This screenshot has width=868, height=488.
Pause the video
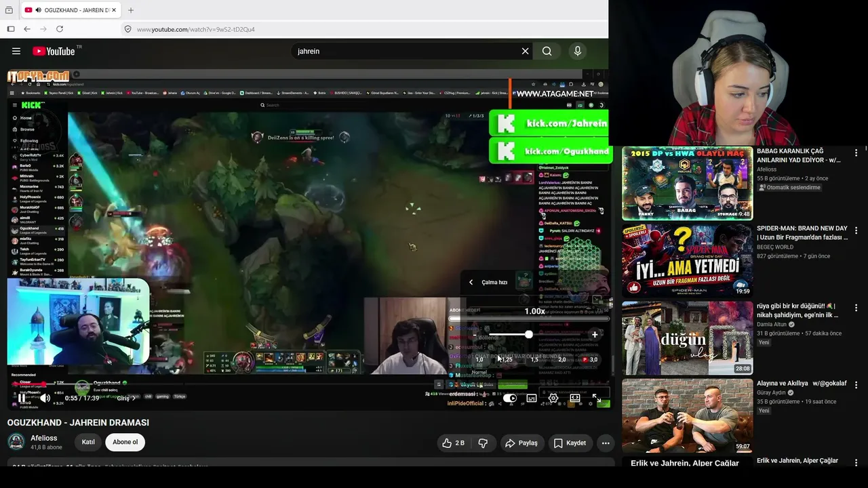click(21, 399)
